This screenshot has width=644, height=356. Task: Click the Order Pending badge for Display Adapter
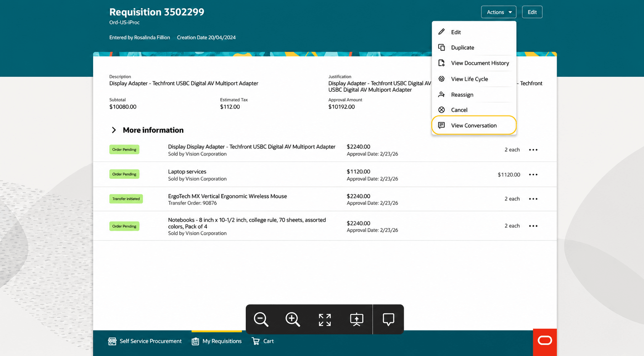pyautogui.click(x=124, y=149)
